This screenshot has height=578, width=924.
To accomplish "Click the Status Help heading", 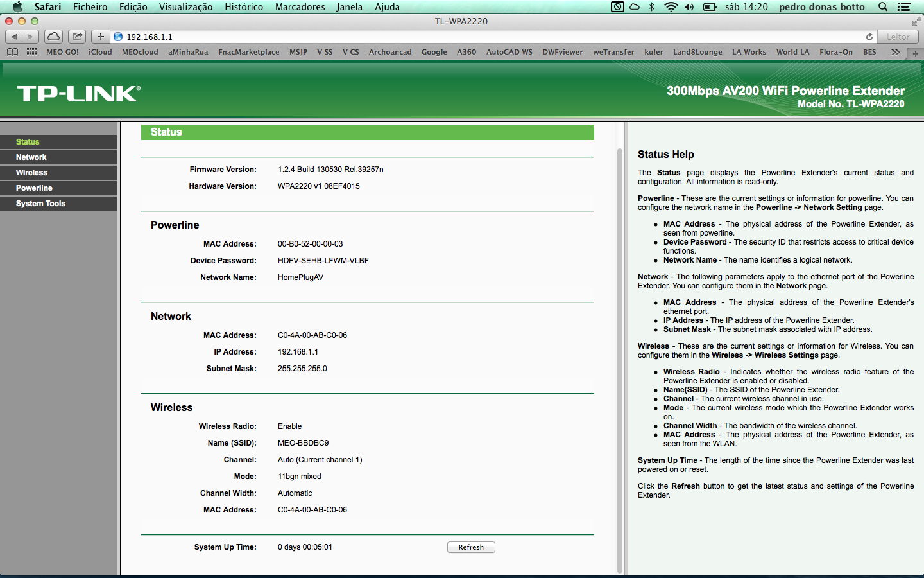I will click(x=666, y=154).
